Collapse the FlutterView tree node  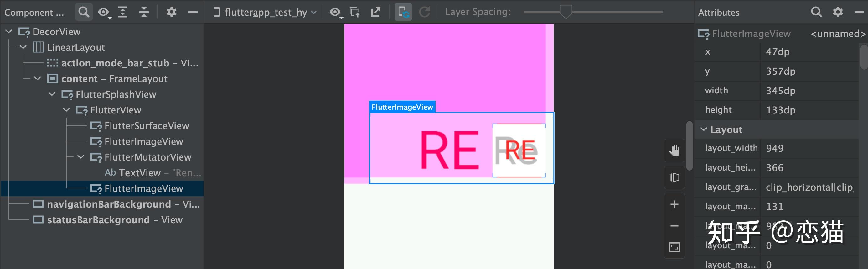(x=66, y=110)
